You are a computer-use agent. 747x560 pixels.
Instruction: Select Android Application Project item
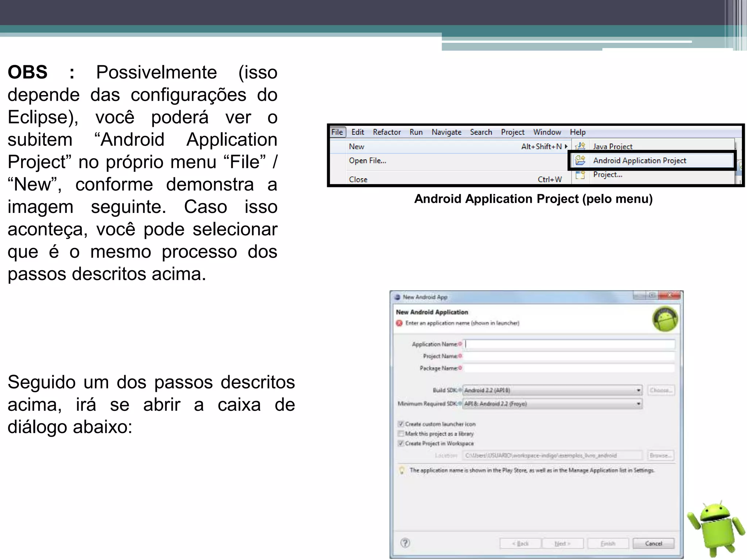[653, 160]
